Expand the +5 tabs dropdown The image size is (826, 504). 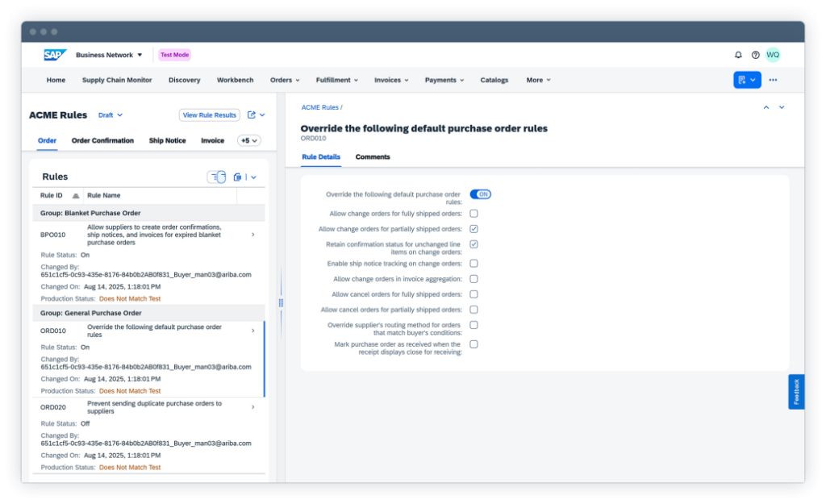(248, 140)
